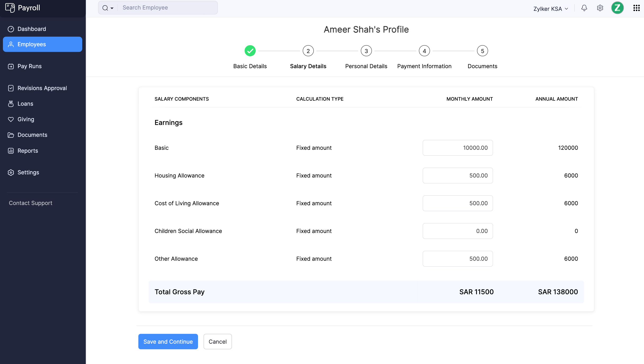Go to the Payment Information step
Screen dimensions: 644x364
point(424,51)
